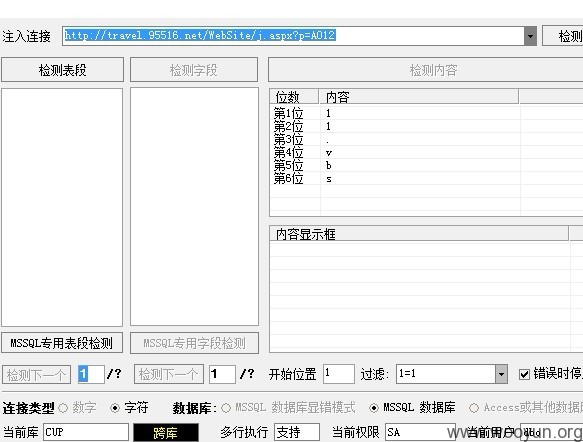583x442 pixels.
Task: Click the 检测表段 button
Action: point(62,70)
